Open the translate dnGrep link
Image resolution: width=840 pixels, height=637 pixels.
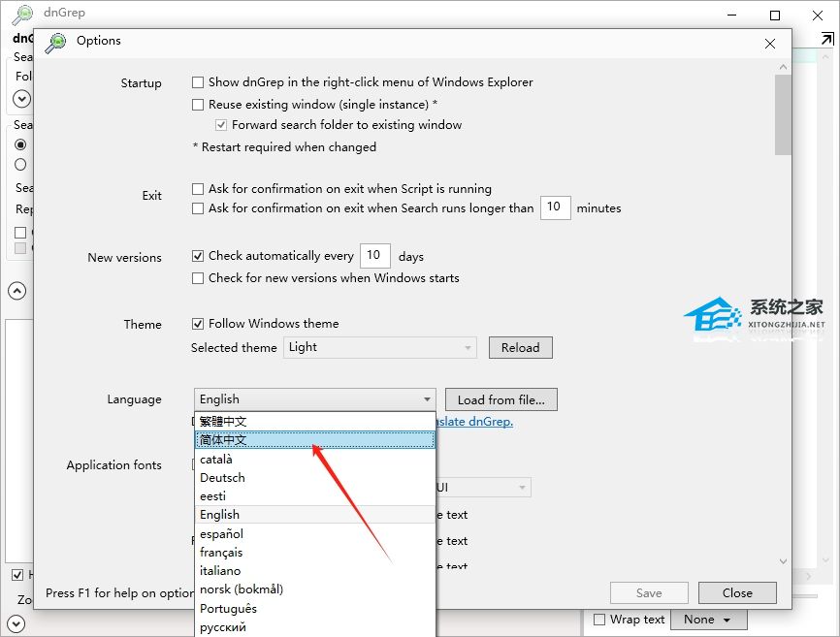[x=474, y=422]
